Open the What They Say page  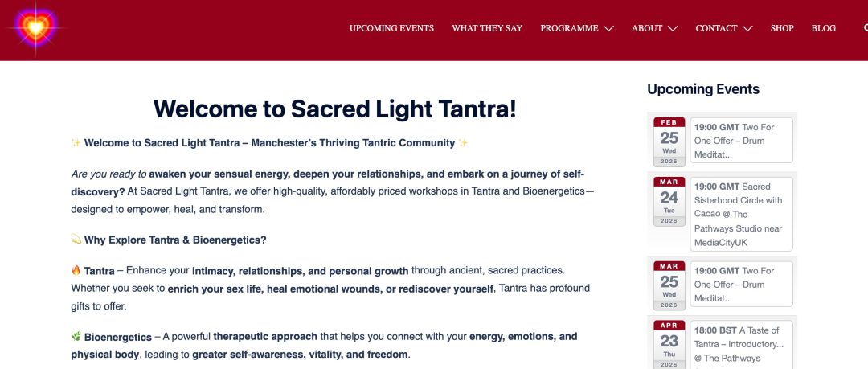[487, 28]
